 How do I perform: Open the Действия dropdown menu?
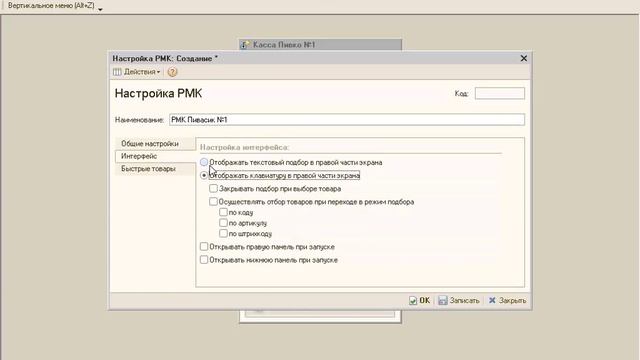tap(137, 72)
